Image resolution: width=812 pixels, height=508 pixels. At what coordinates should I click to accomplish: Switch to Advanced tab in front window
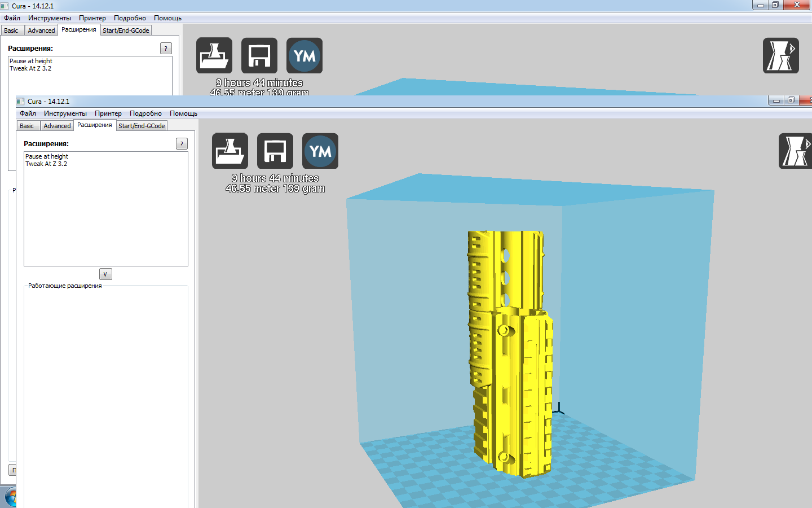coord(57,126)
